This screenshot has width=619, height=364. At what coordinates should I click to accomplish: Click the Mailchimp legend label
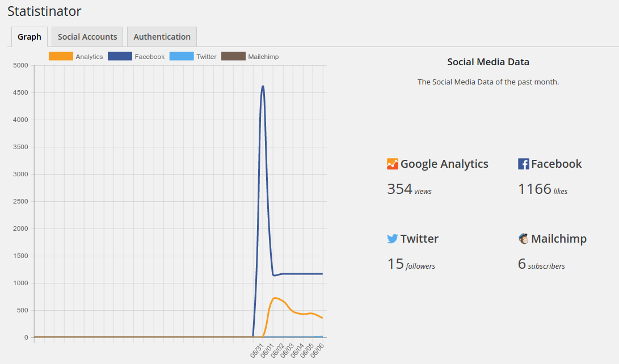click(263, 57)
